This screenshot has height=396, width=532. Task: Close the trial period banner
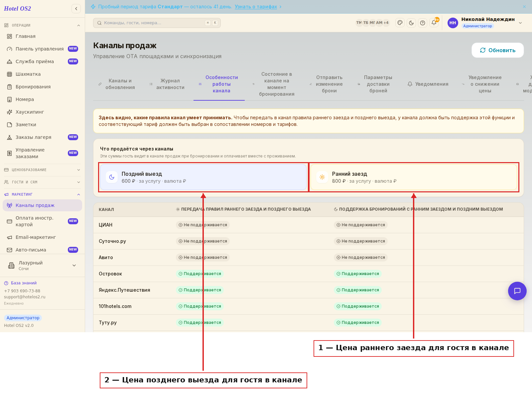(x=524, y=7)
